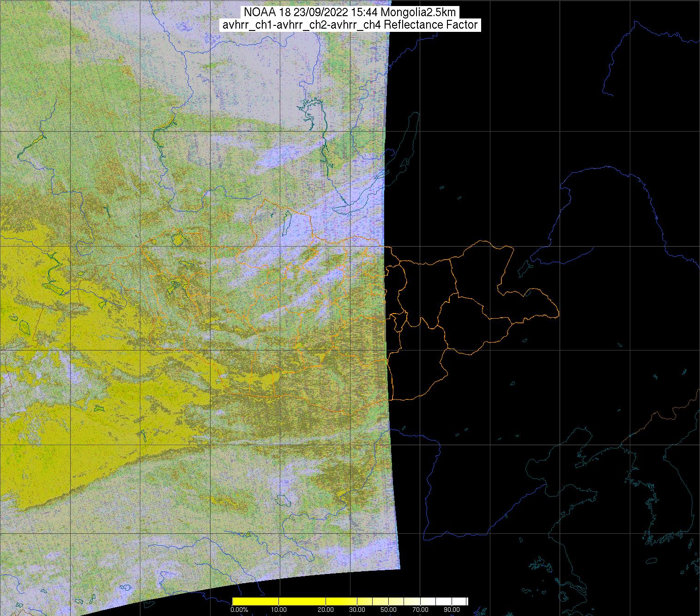Click the 70.00 label on color scale
700x616 pixels.
(x=419, y=610)
